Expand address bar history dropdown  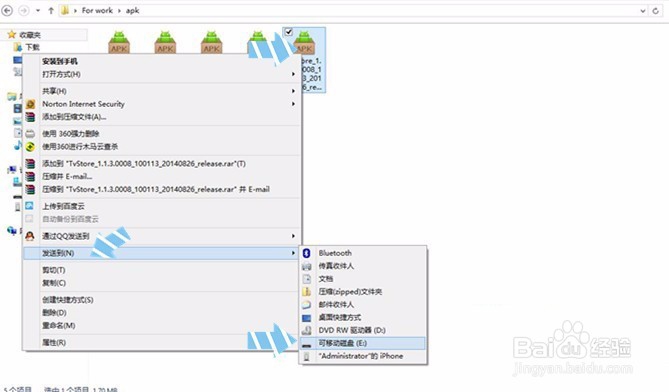pyautogui.click(x=643, y=11)
